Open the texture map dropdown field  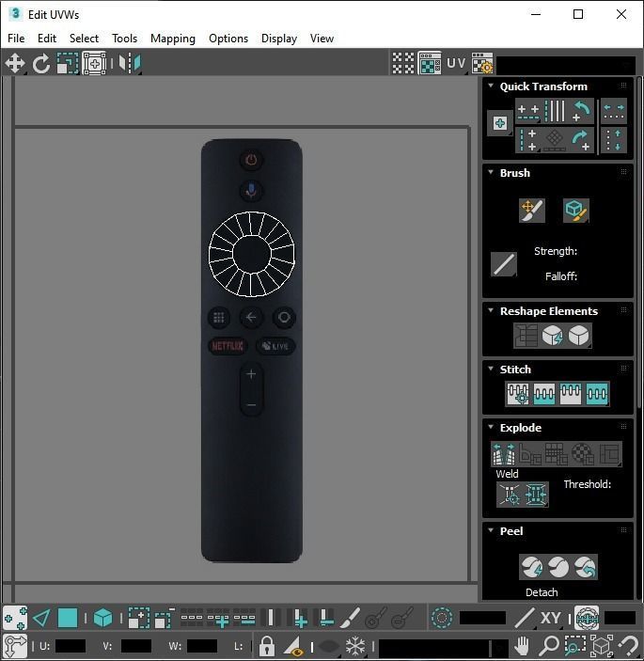pos(567,65)
